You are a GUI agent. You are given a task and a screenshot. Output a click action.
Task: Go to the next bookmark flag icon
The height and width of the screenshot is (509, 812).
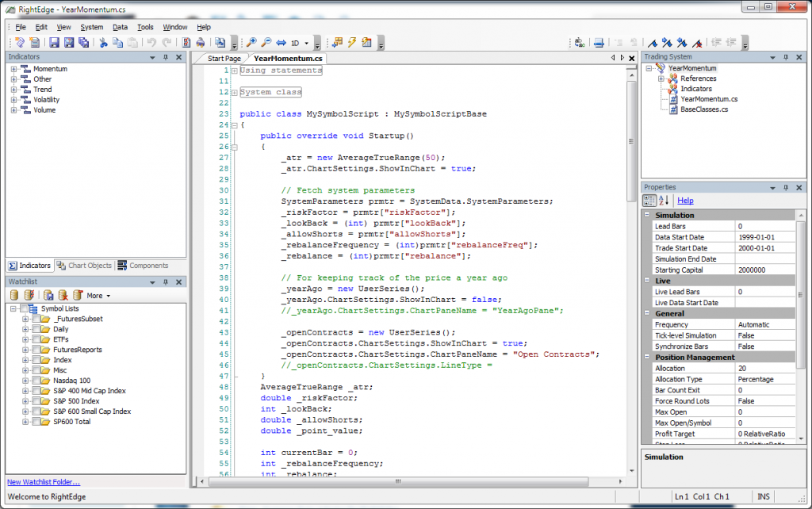667,43
